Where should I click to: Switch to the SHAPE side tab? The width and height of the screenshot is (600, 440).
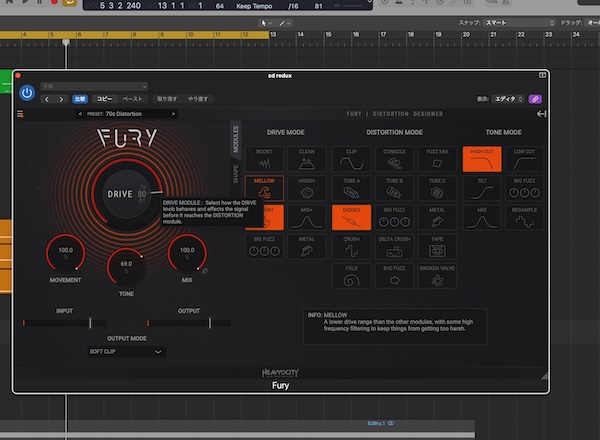(x=235, y=174)
